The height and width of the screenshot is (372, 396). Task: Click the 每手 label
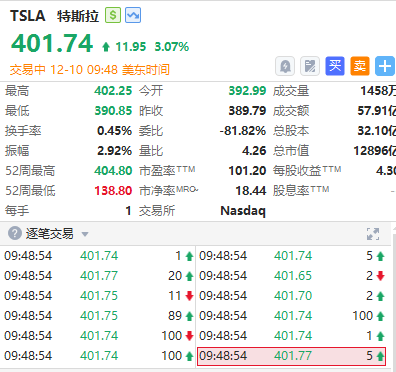click(17, 211)
